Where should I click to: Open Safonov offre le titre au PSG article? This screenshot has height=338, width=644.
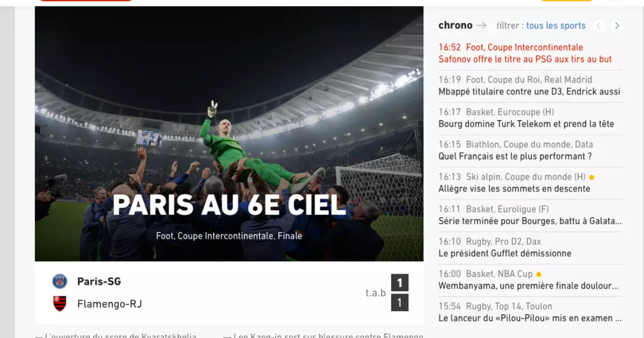525,59
